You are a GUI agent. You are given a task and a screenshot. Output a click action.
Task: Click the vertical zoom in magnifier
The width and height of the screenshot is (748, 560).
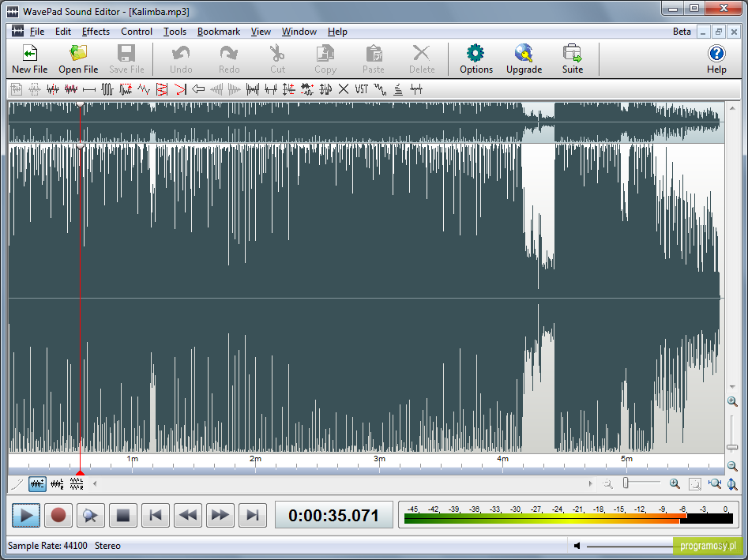pos(732,401)
